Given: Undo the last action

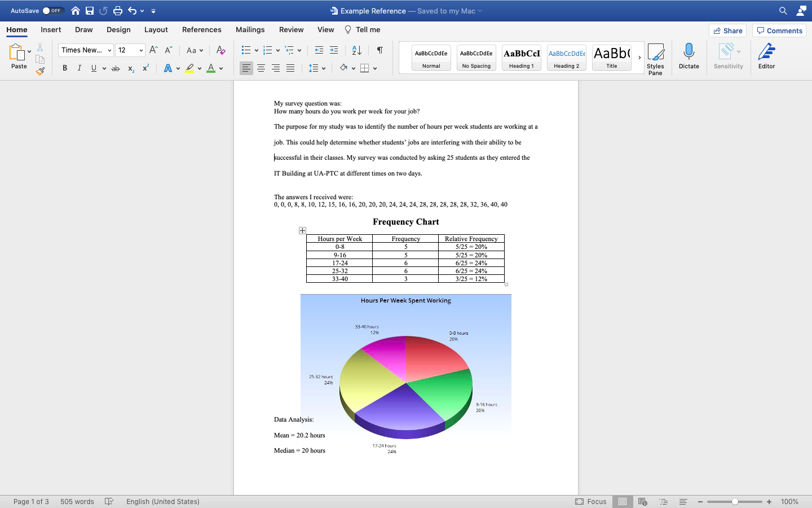Looking at the screenshot, I should (133, 11).
